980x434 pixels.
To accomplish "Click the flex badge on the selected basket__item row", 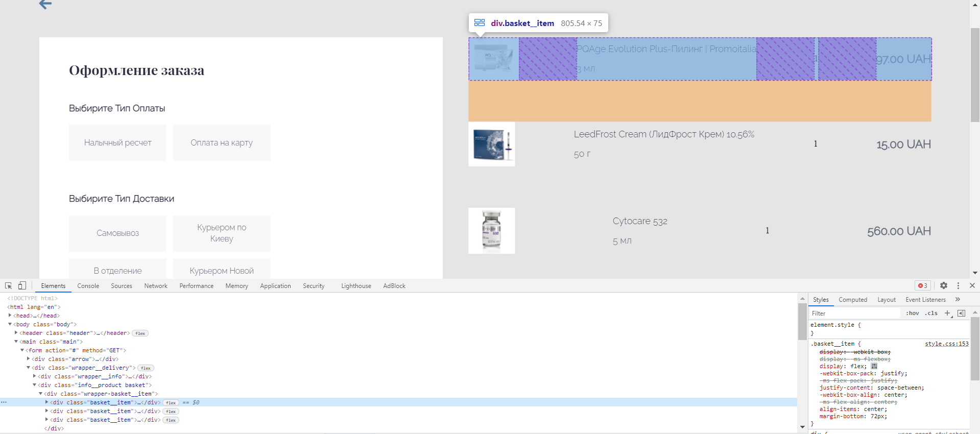I will tap(171, 403).
